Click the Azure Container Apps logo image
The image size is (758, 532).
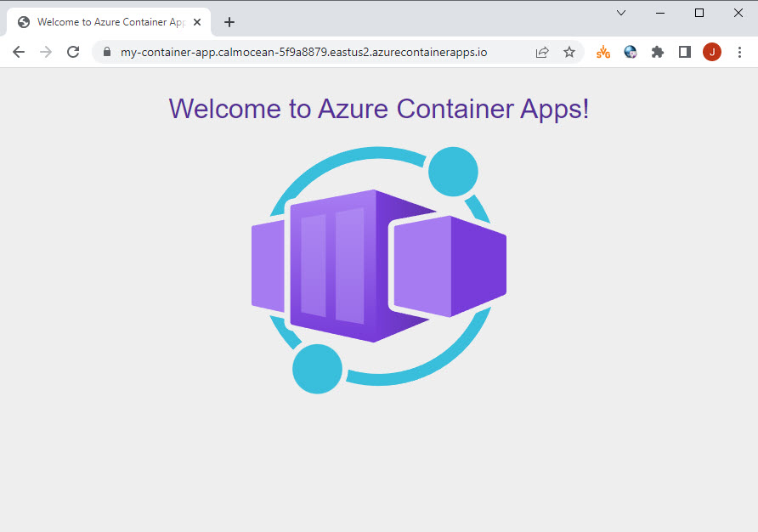click(x=379, y=270)
